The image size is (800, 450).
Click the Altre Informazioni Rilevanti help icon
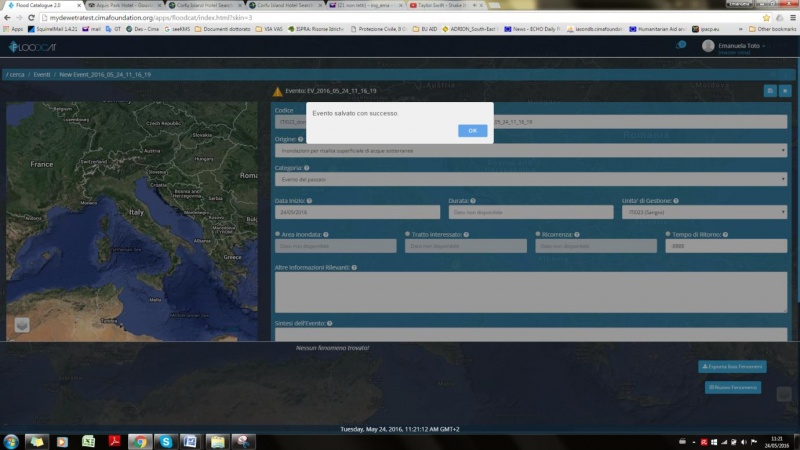354,268
